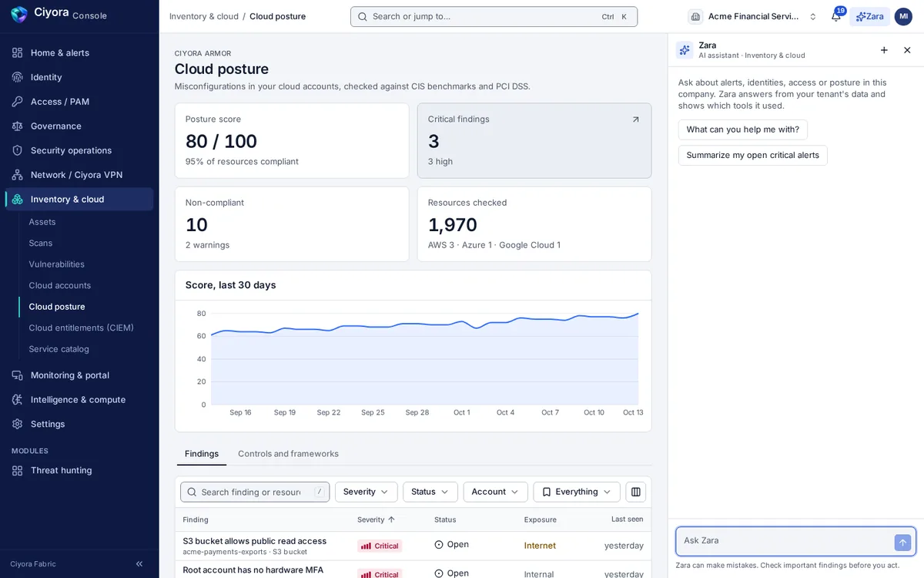Screen dimensions: 924x578
Task: Click Critical badge on S3 bucket row
Action: coord(380,546)
